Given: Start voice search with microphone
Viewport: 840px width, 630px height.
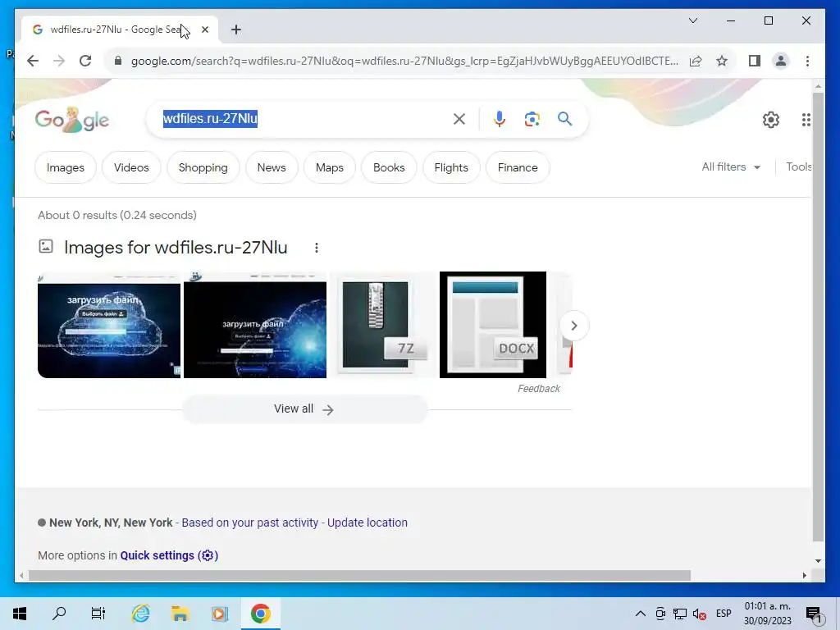Looking at the screenshot, I should pos(500,119).
